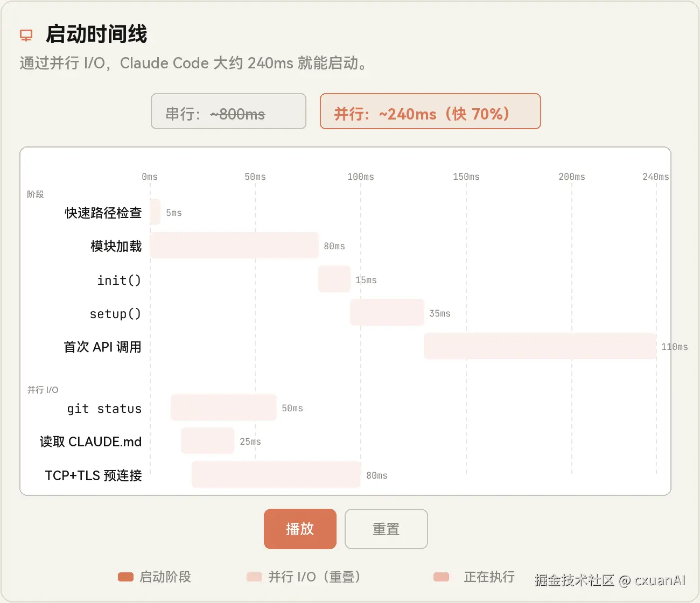Click the setup() row label
Viewport: 700px width, 603px height.
point(115,313)
